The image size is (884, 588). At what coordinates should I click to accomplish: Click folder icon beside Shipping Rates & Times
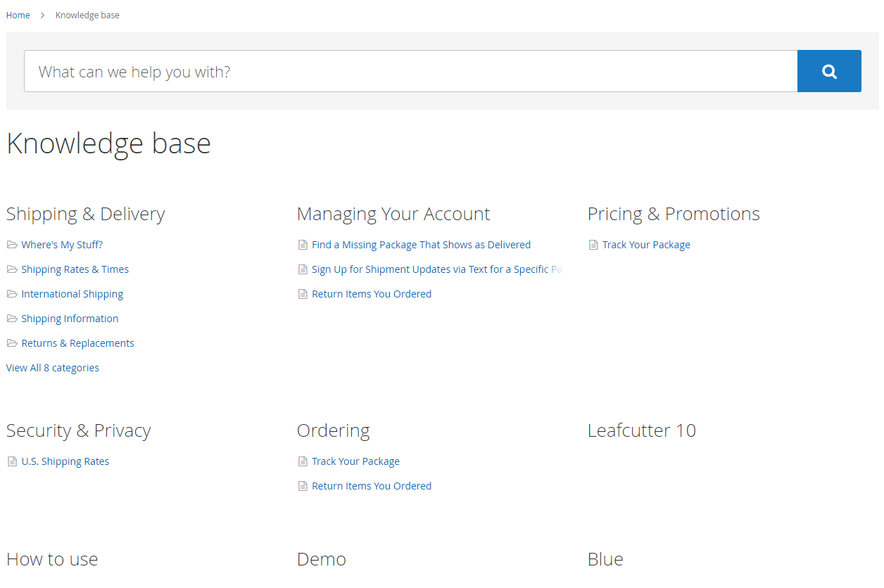coord(12,269)
